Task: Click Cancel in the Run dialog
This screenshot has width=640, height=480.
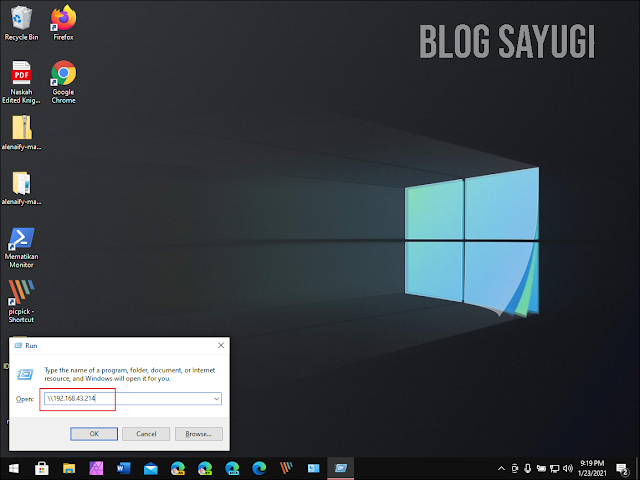Action: point(146,434)
